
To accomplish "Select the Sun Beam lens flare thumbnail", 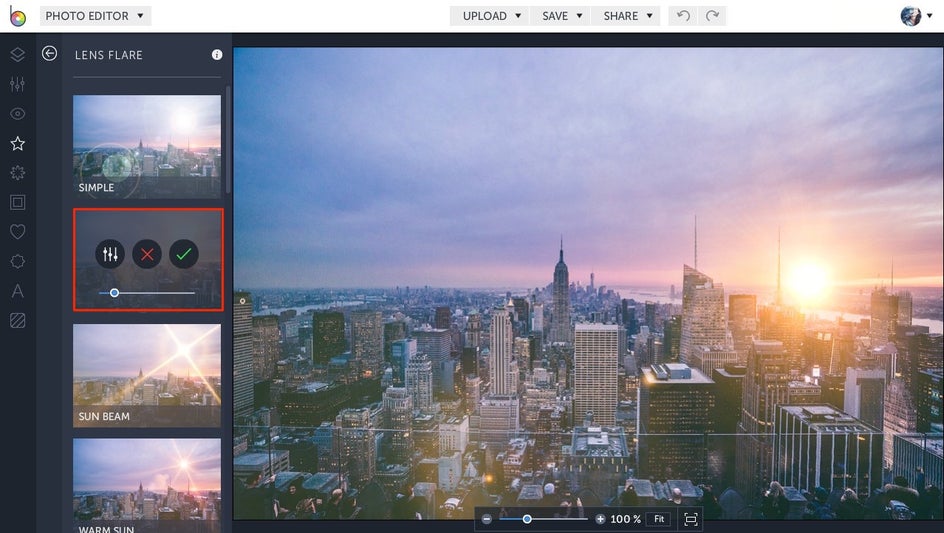I will point(147,376).
